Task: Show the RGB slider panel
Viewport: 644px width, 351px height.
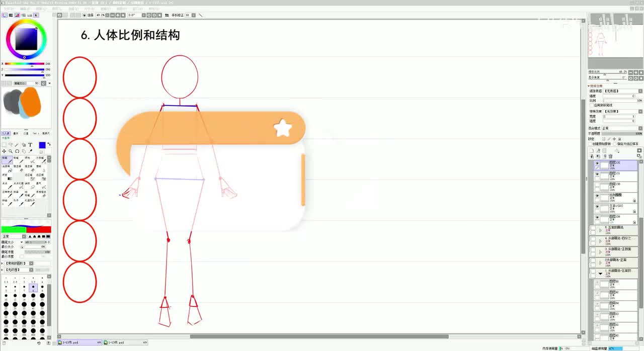Action: pos(11,15)
